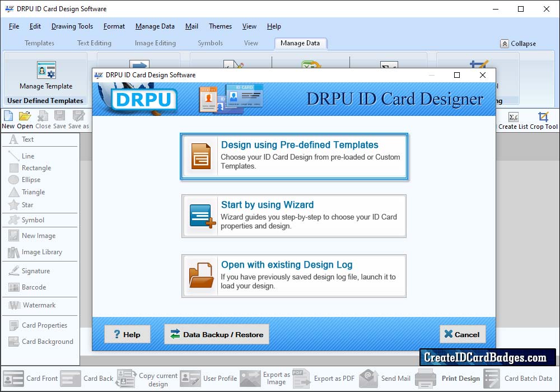Open the File menu
This screenshot has height=392, width=560.
coord(14,26)
